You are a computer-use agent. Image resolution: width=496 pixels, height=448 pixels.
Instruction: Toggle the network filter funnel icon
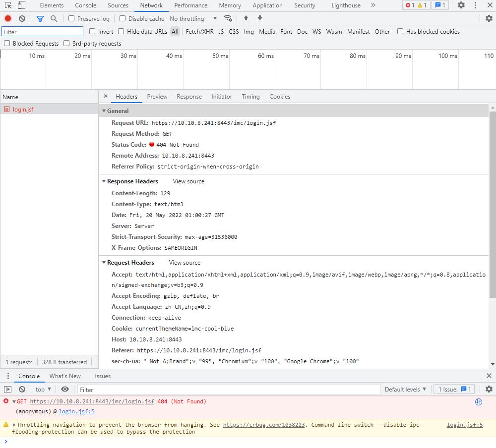point(40,18)
